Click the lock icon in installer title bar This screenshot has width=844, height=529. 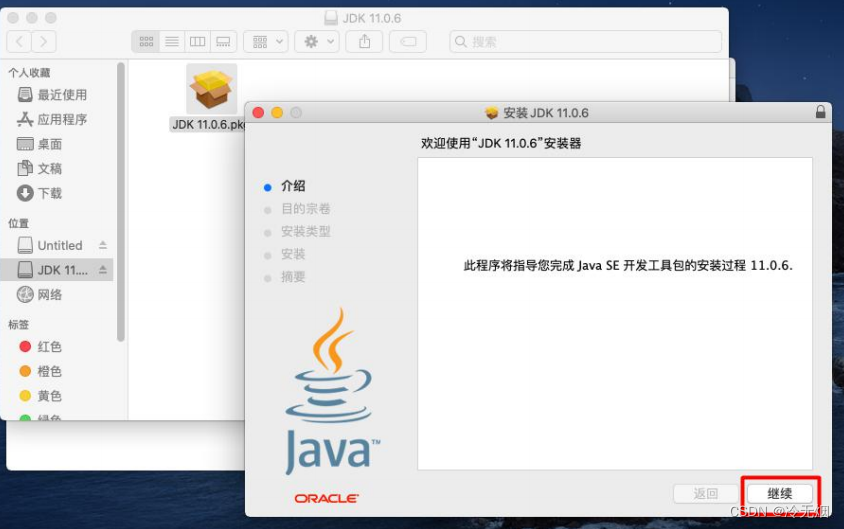820,112
